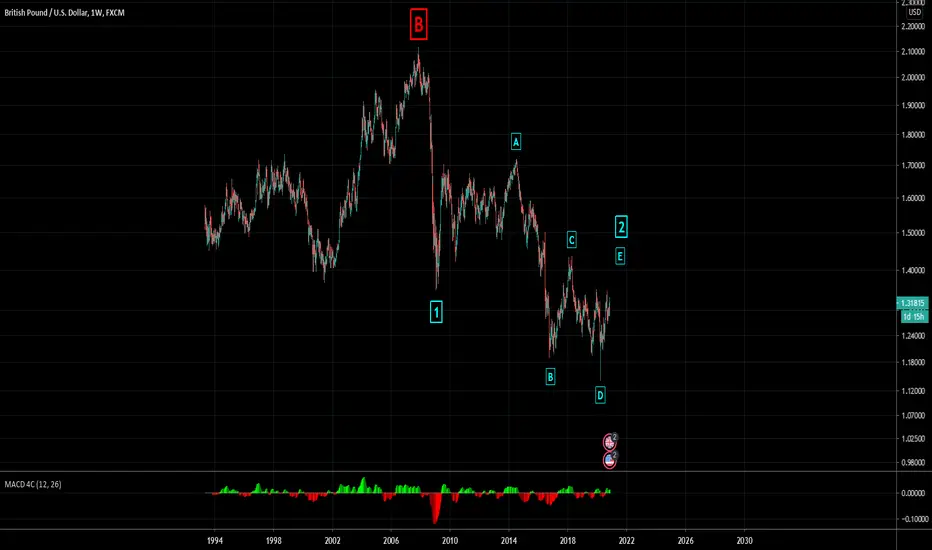
Task: Click the current price label 1.31815
Action: click(912, 303)
